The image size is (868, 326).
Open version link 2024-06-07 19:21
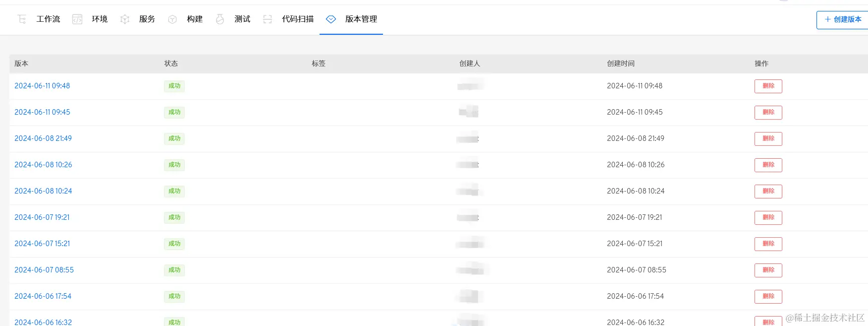pyautogui.click(x=42, y=217)
